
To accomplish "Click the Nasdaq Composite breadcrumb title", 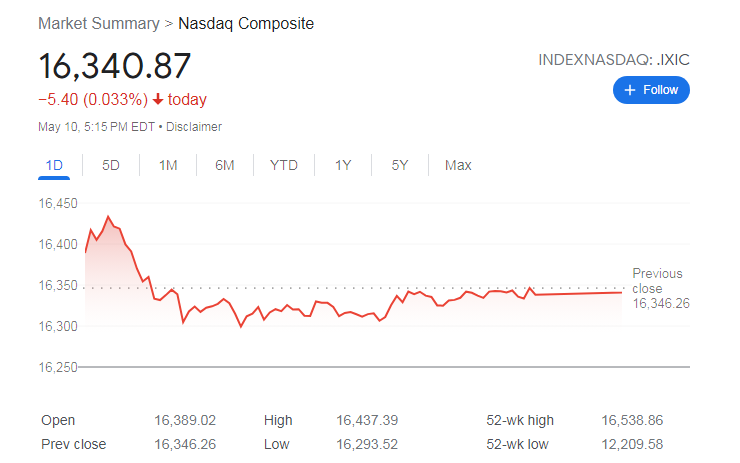I will coord(246,23).
